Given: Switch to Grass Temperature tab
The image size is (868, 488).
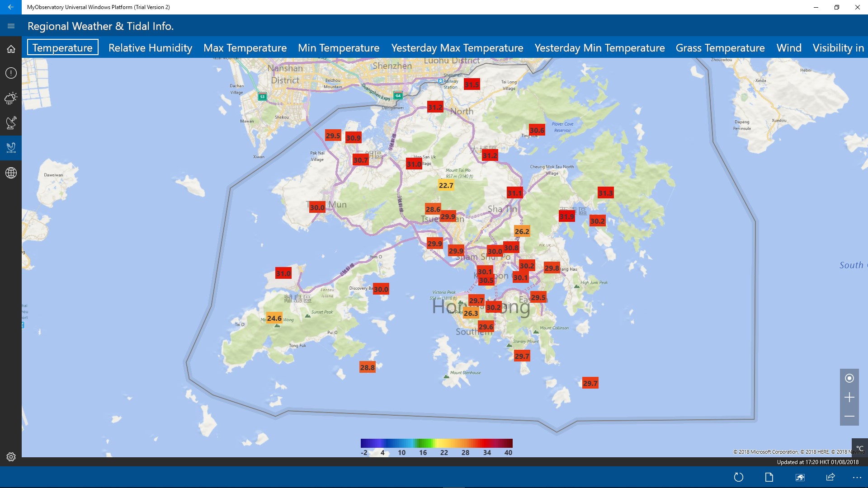Looking at the screenshot, I should (x=720, y=48).
